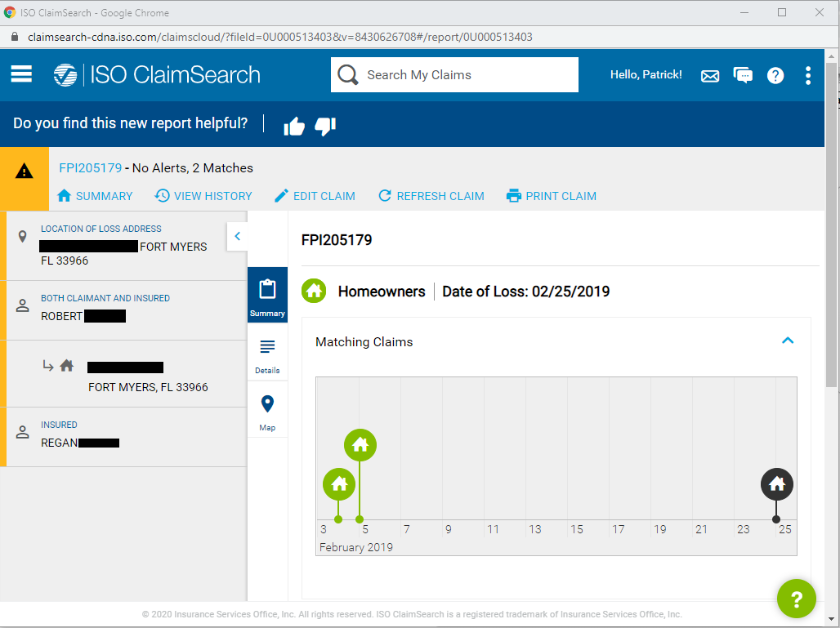Click Print Claim

tap(552, 196)
